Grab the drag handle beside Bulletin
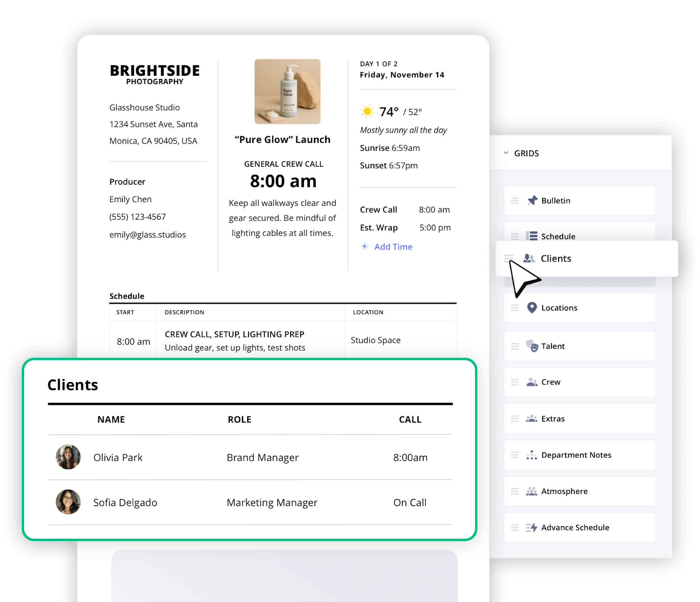The width and height of the screenshot is (700, 602). (x=515, y=200)
